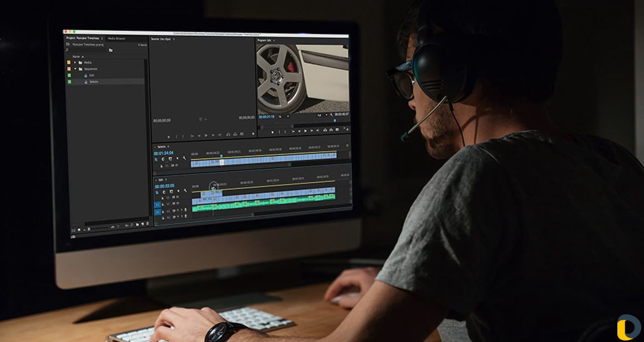Toggle A1 track lock in Edit timeline
The image size is (644, 342).
(x=163, y=212)
